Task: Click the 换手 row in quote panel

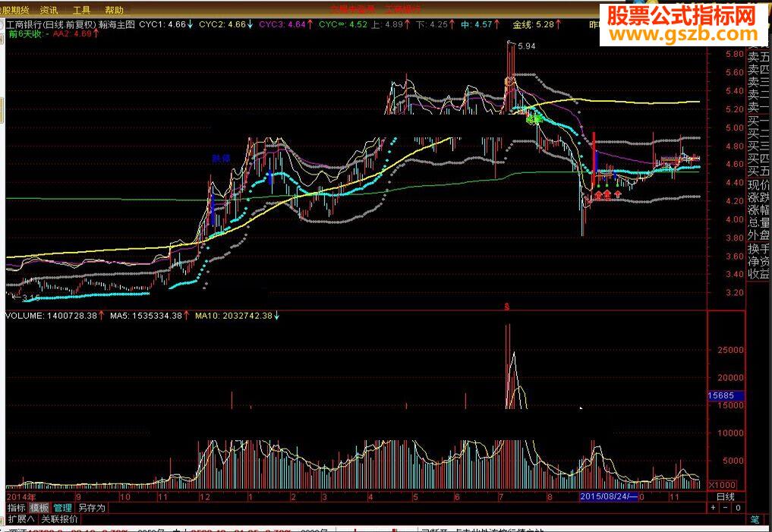Action: coord(758,248)
